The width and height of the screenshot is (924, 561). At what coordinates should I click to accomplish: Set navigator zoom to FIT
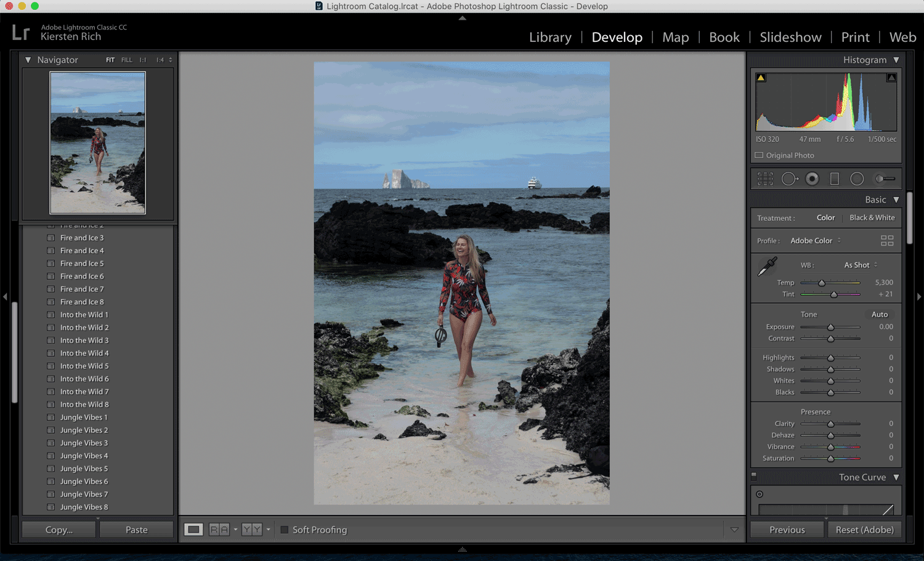click(110, 60)
